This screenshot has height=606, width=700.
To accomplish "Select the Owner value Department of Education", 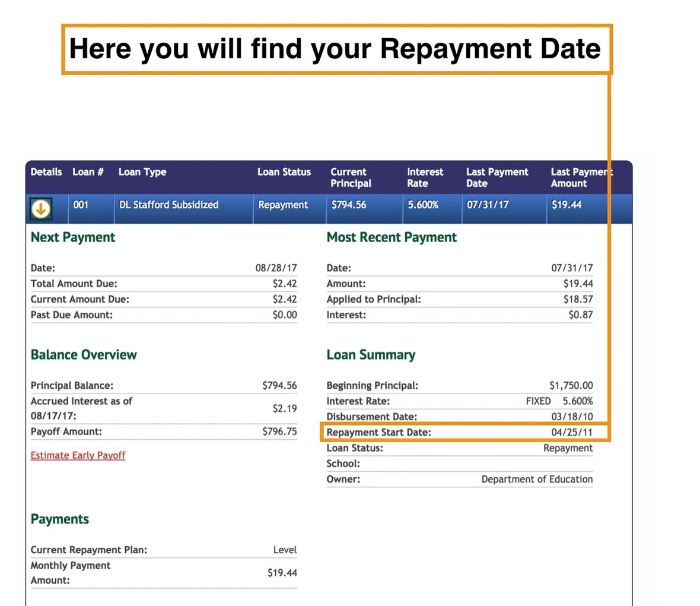I will pos(536,479).
